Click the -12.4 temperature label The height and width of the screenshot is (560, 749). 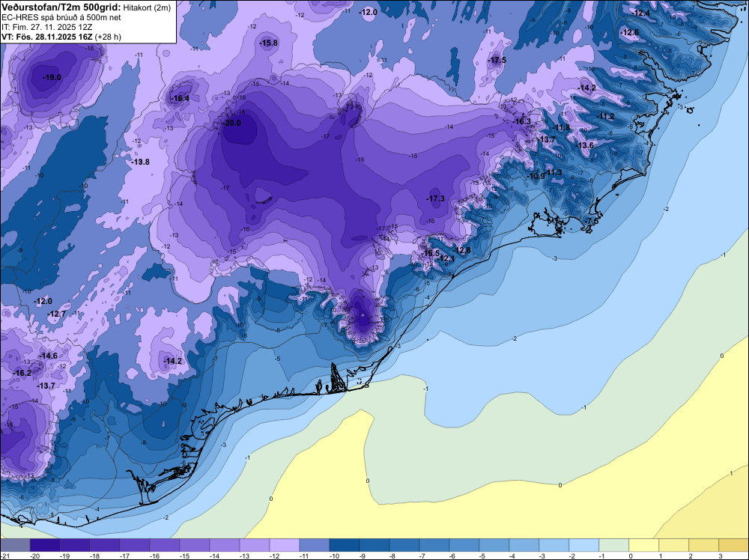640,13
